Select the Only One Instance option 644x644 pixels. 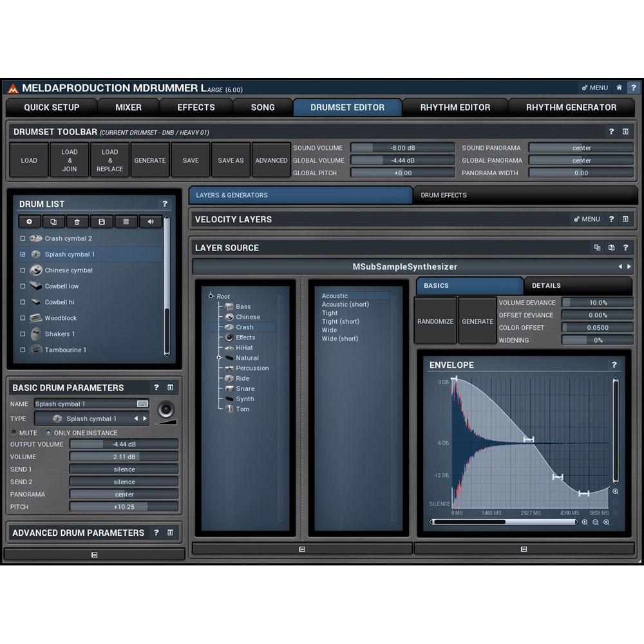(x=49, y=432)
